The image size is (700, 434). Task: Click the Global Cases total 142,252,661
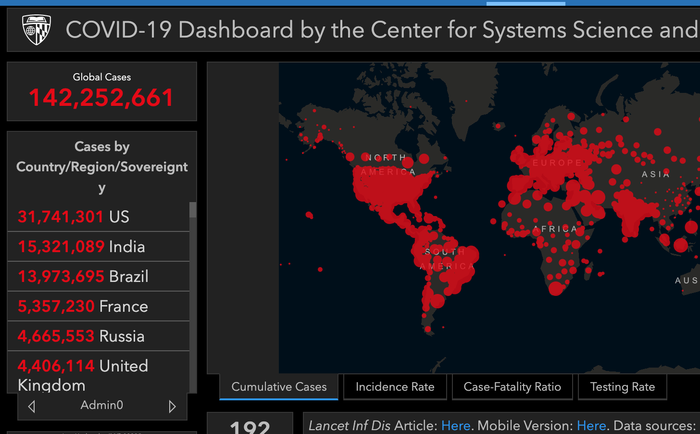tap(101, 98)
